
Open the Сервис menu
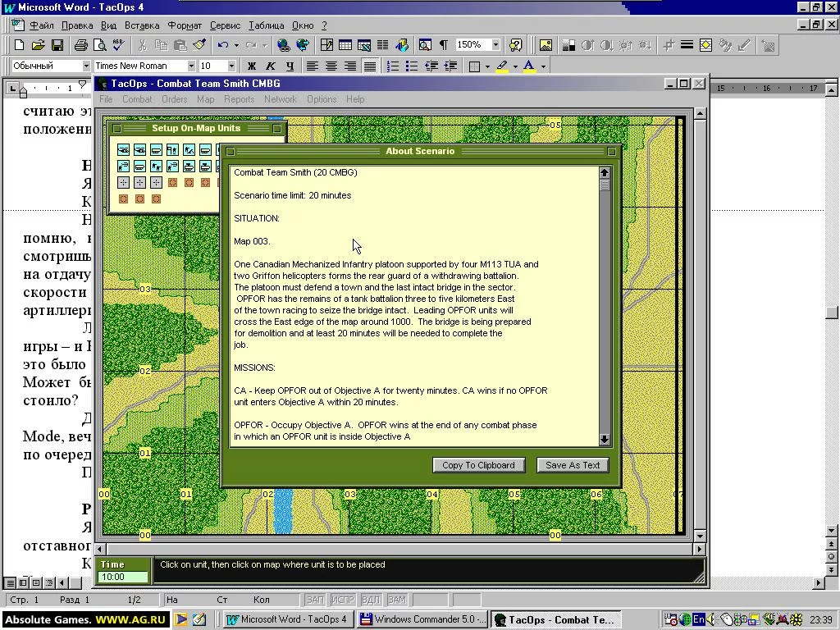(225, 25)
